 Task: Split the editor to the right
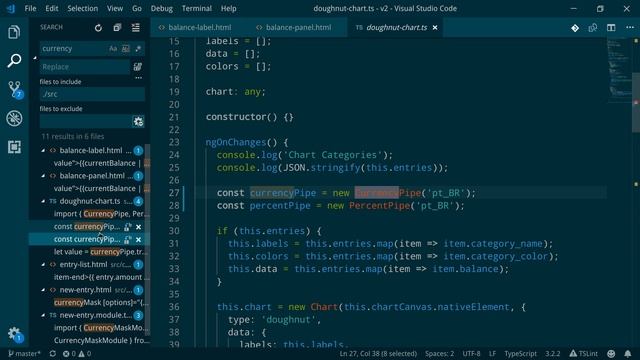(x=611, y=28)
